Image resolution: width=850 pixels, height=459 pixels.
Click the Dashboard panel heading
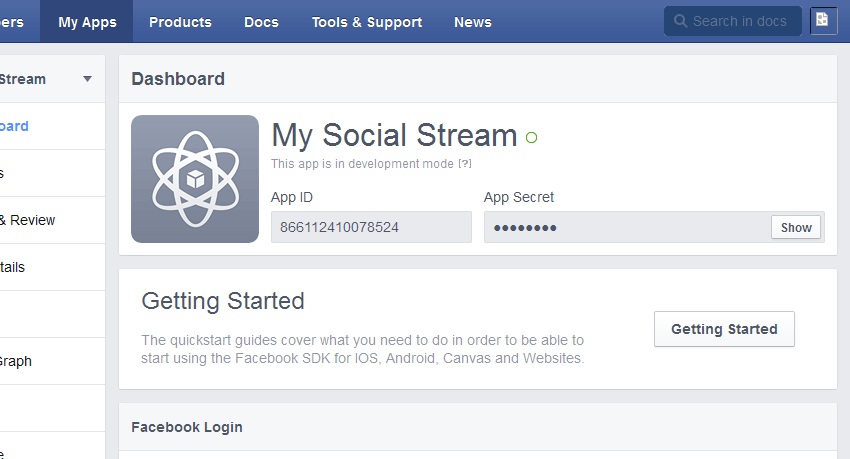[178, 79]
